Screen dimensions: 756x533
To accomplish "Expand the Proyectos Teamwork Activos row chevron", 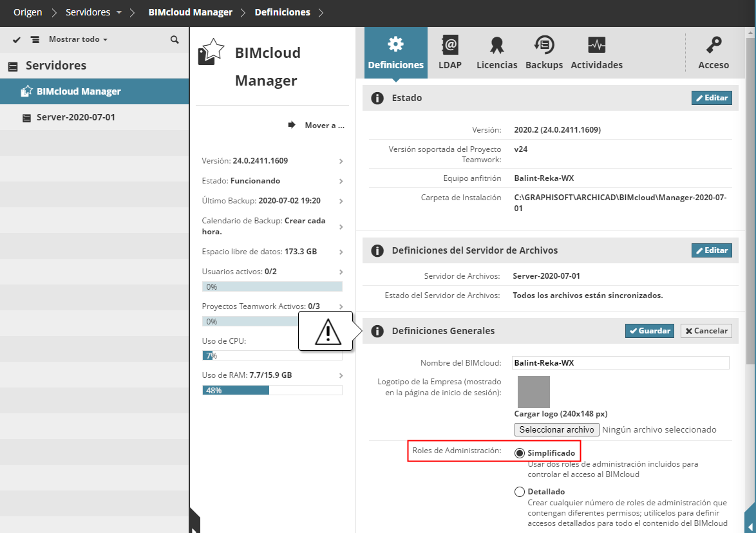I will tap(341, 306).
